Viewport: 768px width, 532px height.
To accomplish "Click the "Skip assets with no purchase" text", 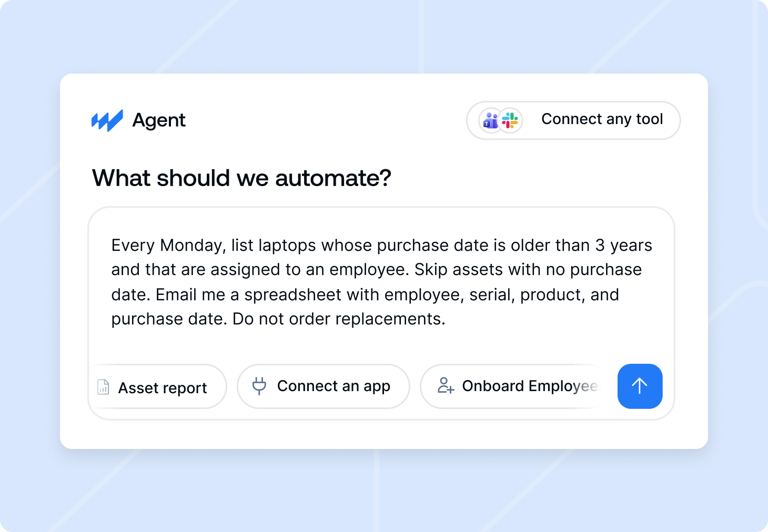I will [528, 270].
